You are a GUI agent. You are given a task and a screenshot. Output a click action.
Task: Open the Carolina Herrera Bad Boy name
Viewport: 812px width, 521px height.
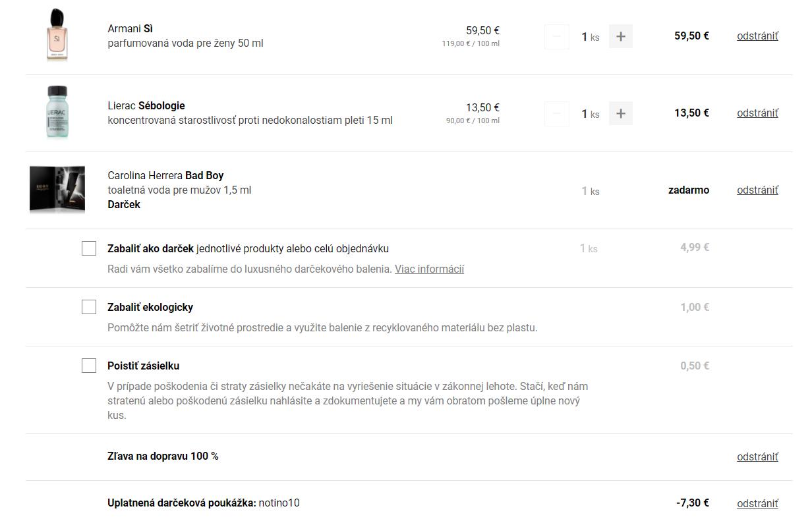click(x=165, y=176)
